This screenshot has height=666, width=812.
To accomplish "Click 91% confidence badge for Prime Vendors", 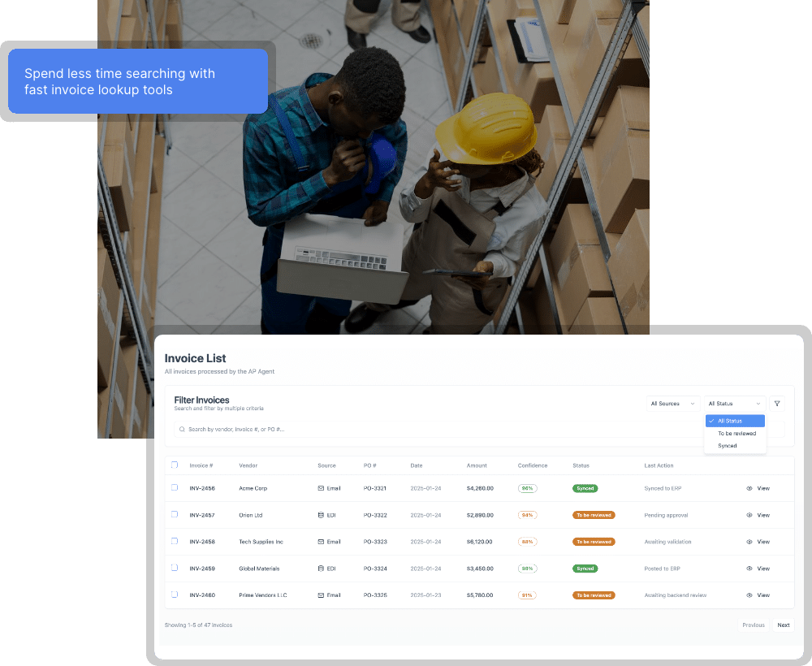I will 527,595.
